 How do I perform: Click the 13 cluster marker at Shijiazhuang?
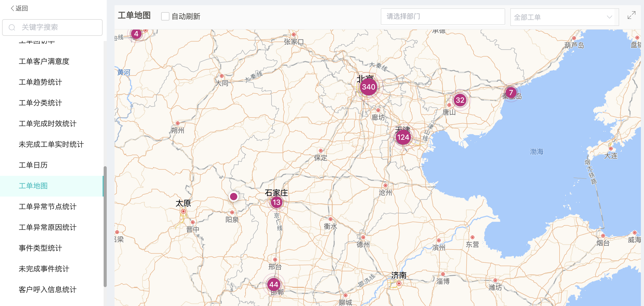click(276, 202)
